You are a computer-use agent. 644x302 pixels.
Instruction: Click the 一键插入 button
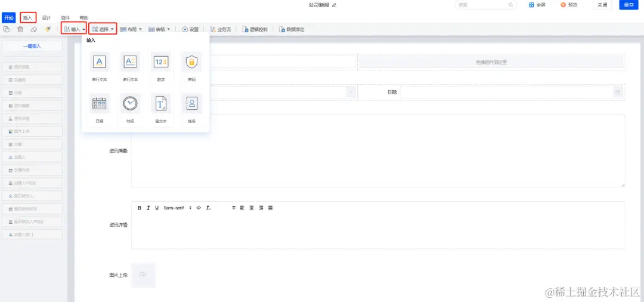point(32,46)
